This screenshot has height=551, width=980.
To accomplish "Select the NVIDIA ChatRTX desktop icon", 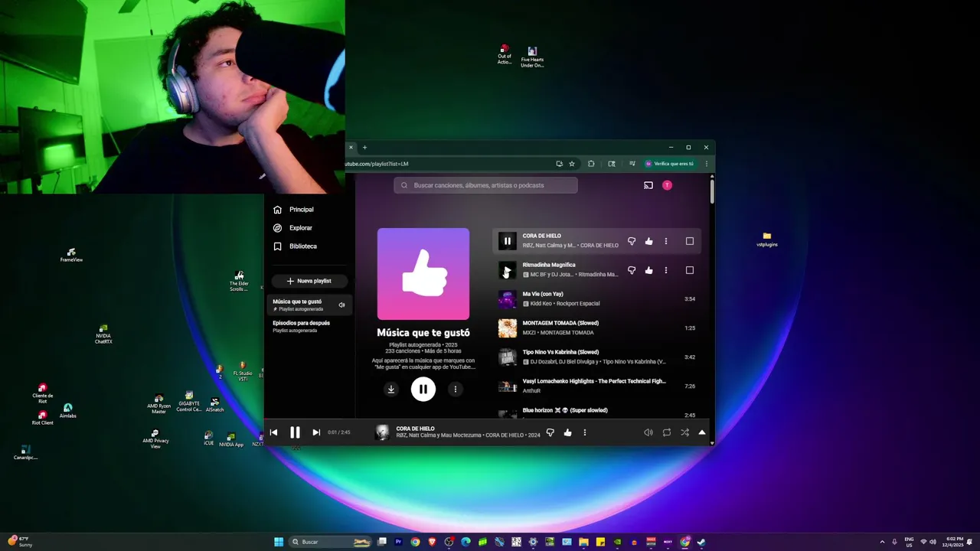I will pos(103,334).
